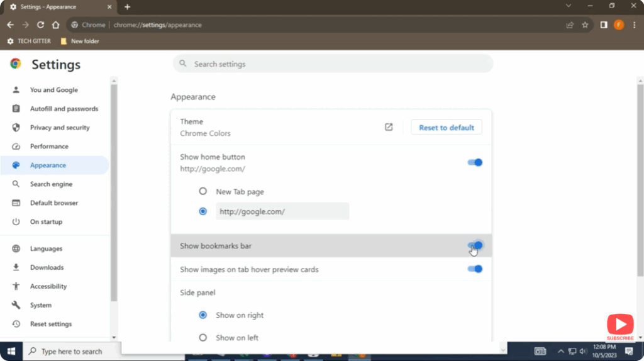Click sidebar scroll up arrow

click(114, 81)
